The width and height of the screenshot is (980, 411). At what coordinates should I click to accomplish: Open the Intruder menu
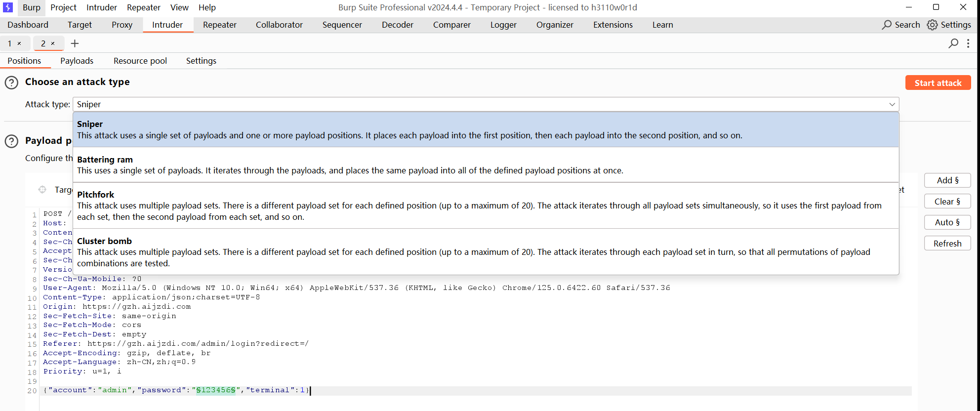(102, 7)
